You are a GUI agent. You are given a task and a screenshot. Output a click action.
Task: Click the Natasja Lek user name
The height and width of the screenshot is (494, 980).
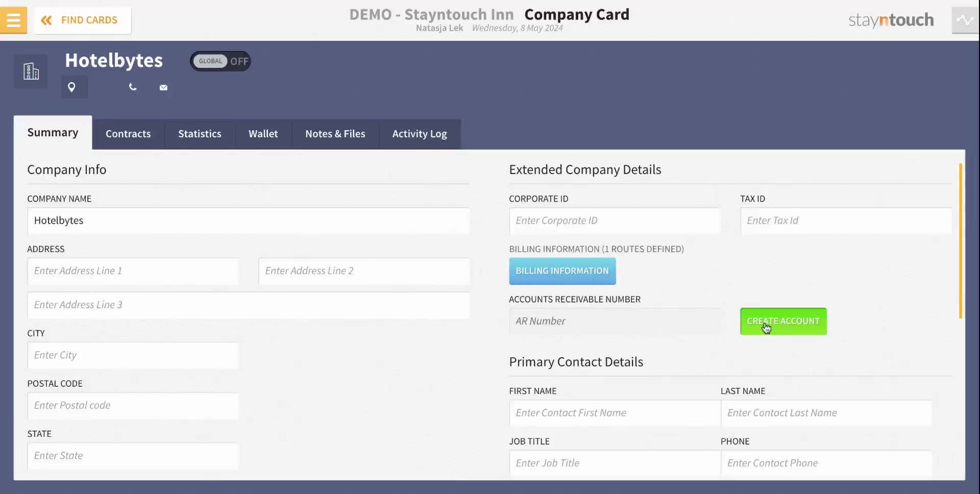click(x=439, y=28)
